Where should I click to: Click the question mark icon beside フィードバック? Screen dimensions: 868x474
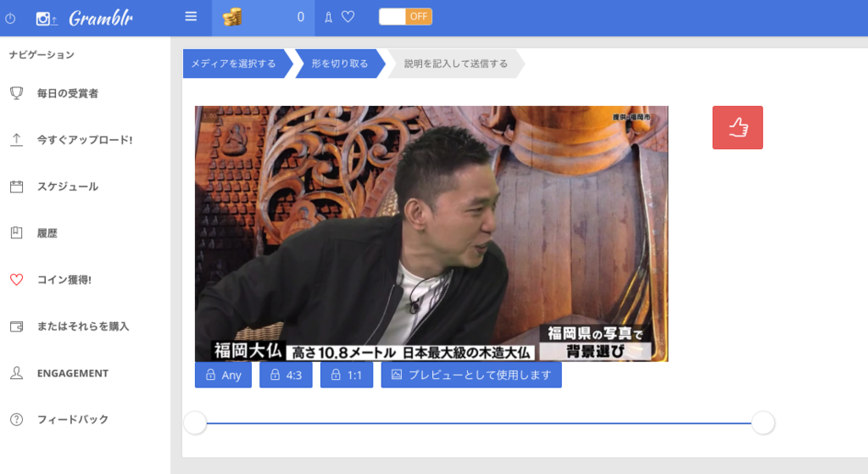pyautogui.click(x=17, y=419)
